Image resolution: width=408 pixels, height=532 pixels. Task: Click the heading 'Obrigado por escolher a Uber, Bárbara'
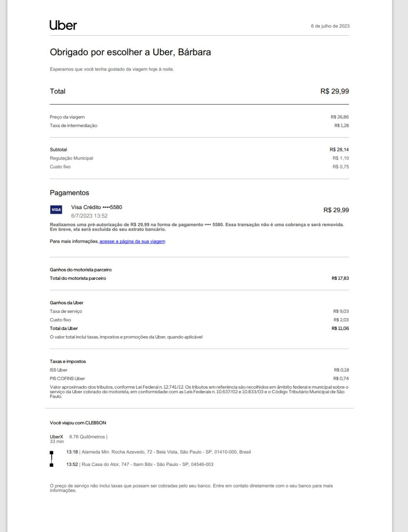(x=130, y=52)
